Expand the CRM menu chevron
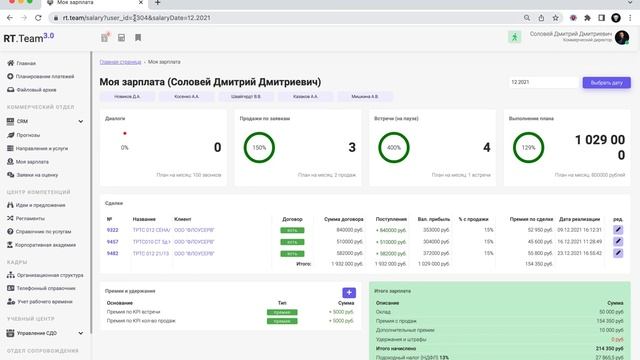The height and width of the screenshot is (360, 640). point(81,121)
